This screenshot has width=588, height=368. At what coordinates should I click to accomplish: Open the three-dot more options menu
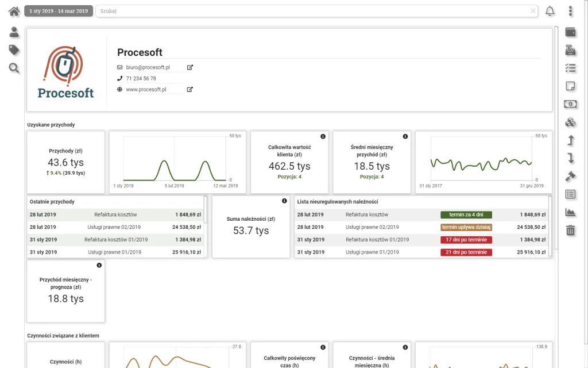pos(570,11)
